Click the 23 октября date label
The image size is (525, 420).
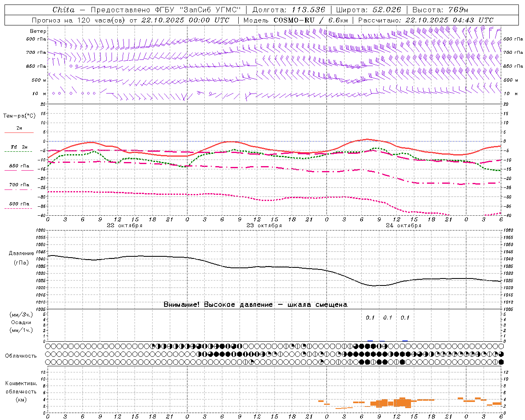point(264,226)
